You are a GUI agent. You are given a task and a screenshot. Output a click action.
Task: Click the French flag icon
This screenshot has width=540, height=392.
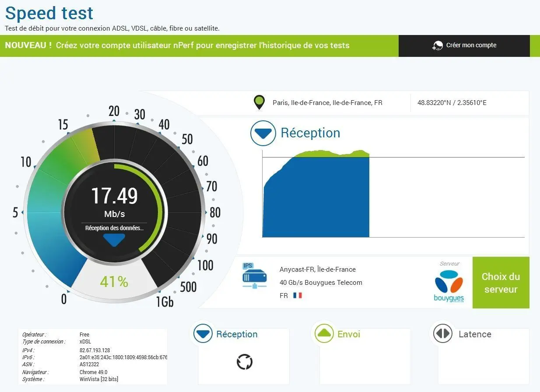pyautogui.click(x=298, y=296)
